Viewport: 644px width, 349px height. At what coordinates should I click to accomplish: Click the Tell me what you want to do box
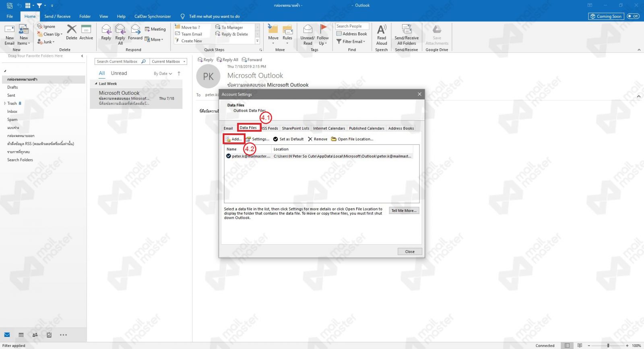pyautogui.click(x=214, y=17)
